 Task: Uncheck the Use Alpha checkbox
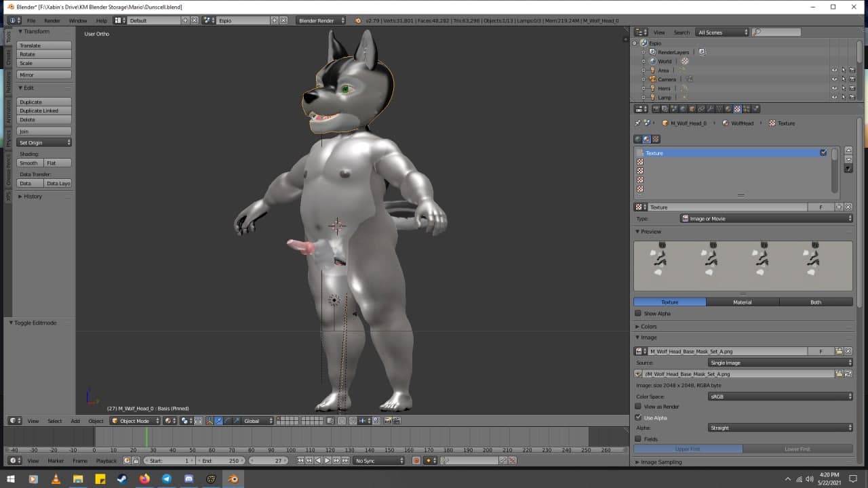(638, 418)
